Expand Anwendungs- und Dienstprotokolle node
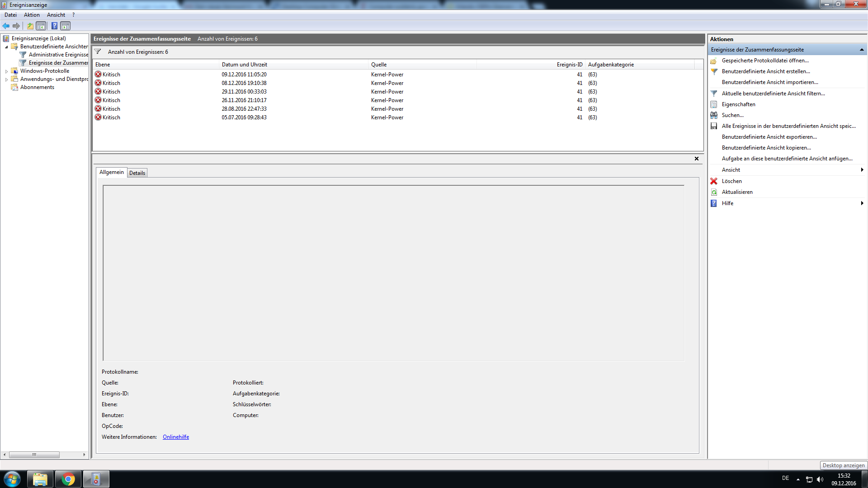 (6, 80)
